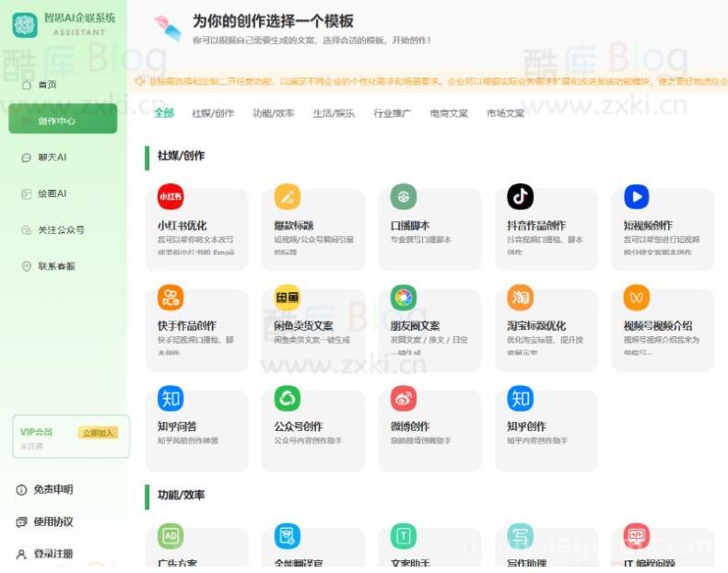Click the user icon beside 登录注册
This screenshot has width=728, height=573.
pos(21,554)
